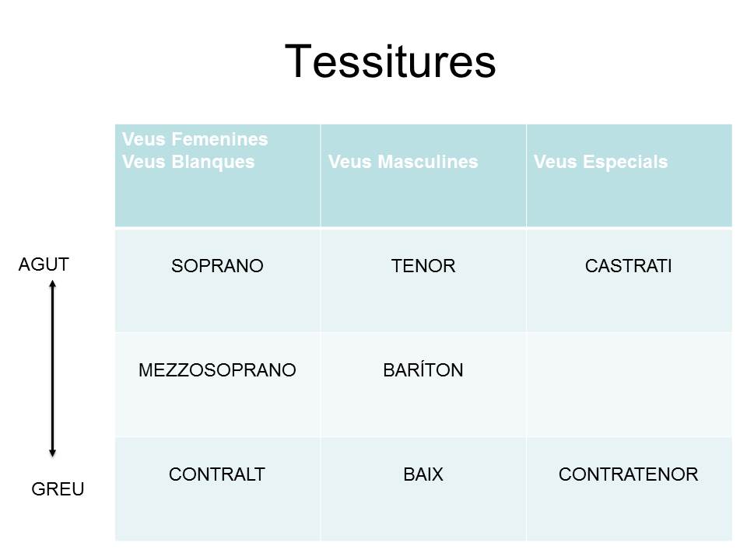747x560 pixels.
Task: Click the BARÍTON table cell
Action: (423, 385)
